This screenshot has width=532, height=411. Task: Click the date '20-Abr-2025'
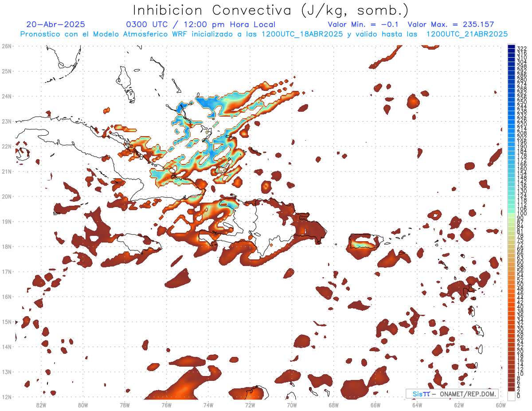[x=56, y=25]
